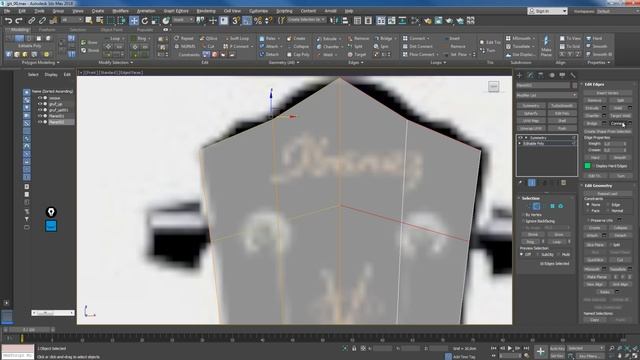The width and height of the screenshot is (640, 360).
Task: Toggle the By Vertex checkbox
Action: point(524,215)
